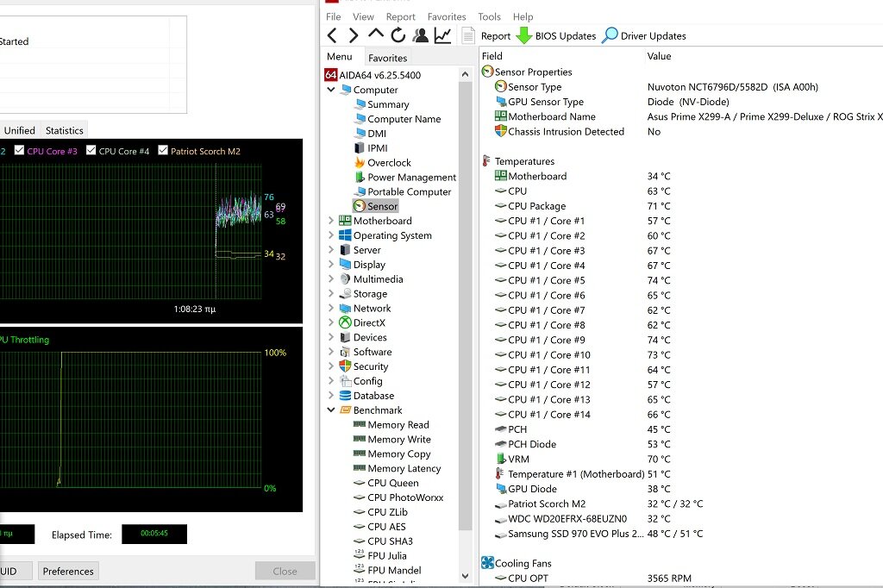The height and width of the screenshot is (588, 883).
Task: Select the Overclock flame icon
Action: [x=360, y=163]
